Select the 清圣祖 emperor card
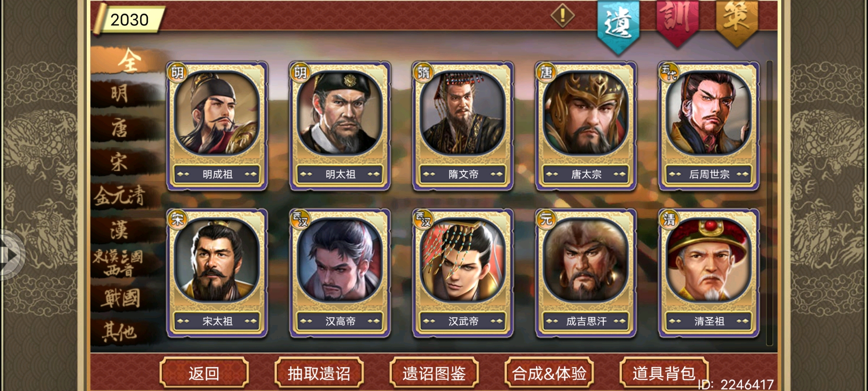 [709, 273]
